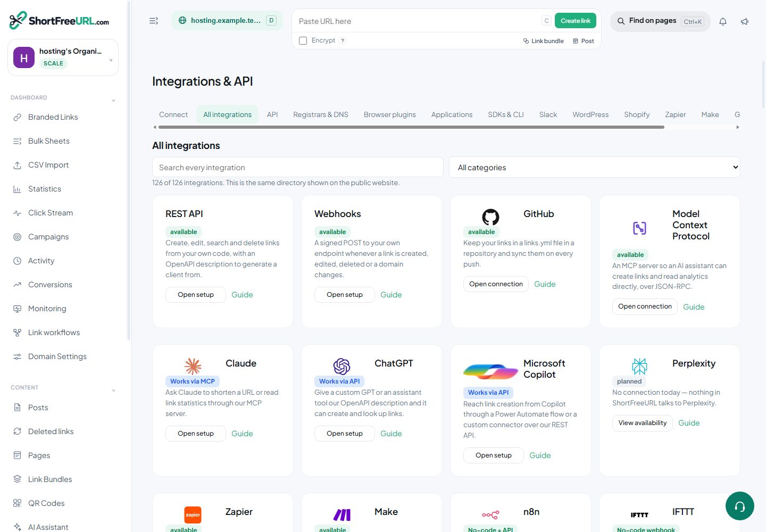Click the Model Context Protocol logo

coord(639,228)
